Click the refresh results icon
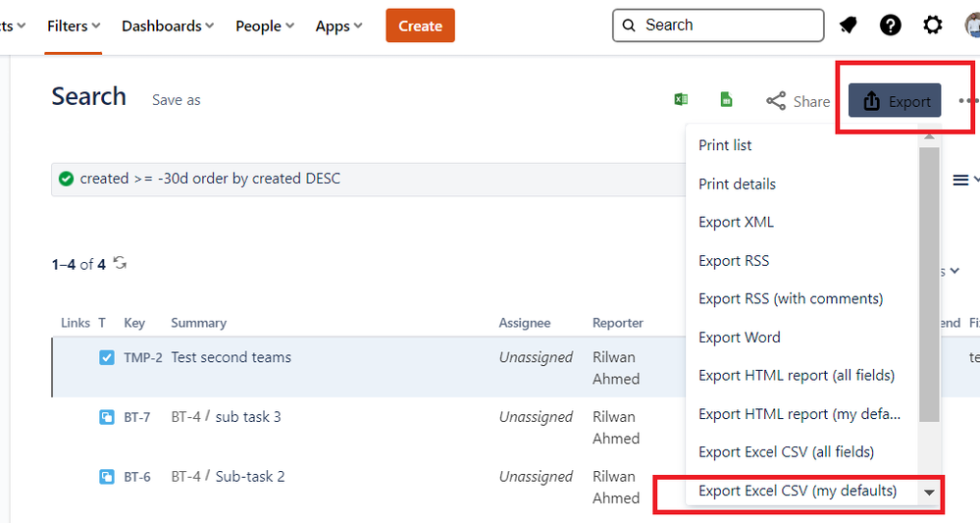 tap(120, 263)
